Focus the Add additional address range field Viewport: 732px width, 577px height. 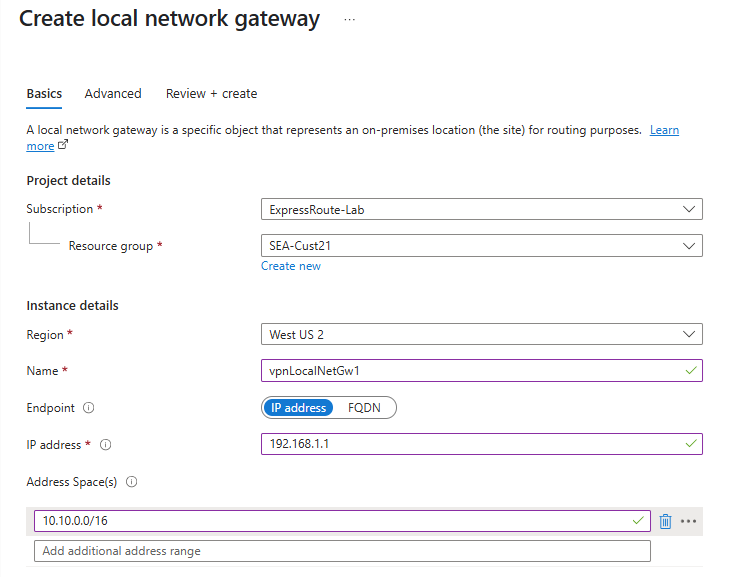[x=342, y=552]
